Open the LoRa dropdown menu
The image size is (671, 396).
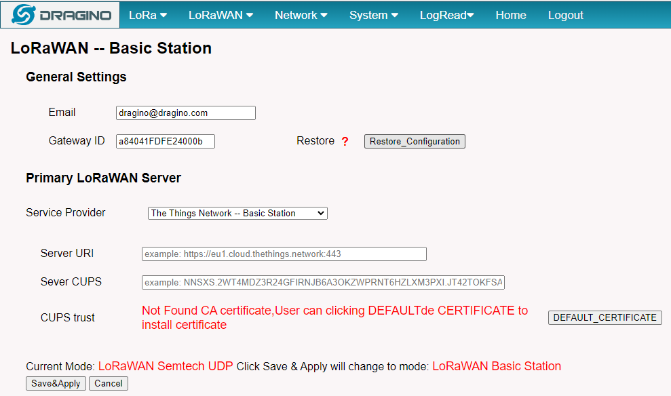(x=148, y=15)
